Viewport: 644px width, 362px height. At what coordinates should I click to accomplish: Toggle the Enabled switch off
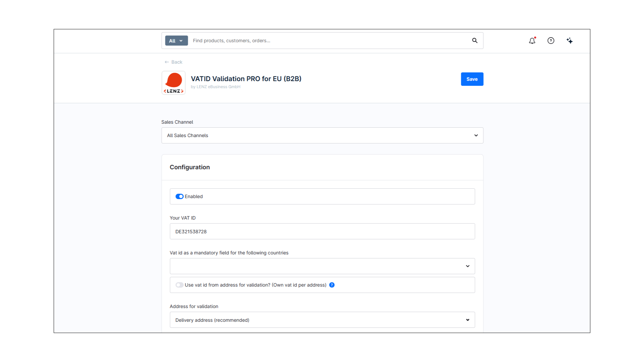179,196
